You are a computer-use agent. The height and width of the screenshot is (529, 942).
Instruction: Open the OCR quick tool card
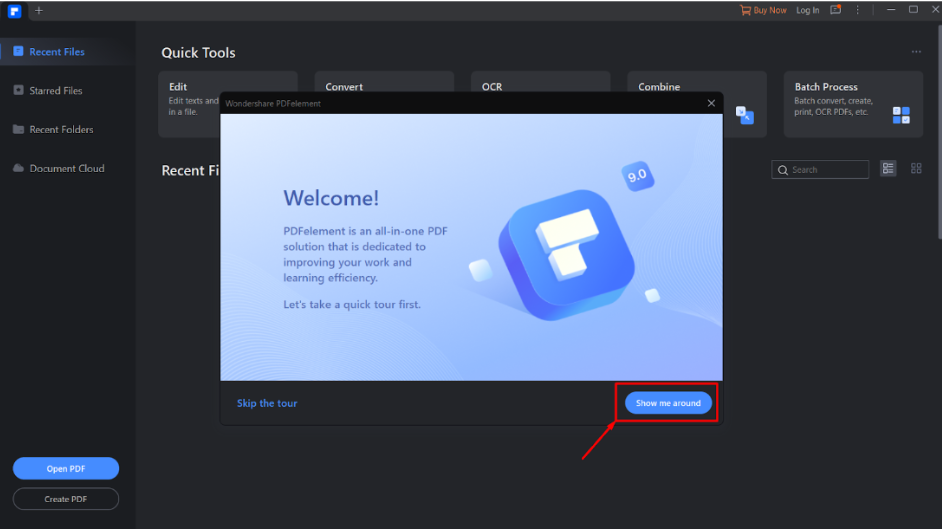pyautogui.click(x=540, y=83)
